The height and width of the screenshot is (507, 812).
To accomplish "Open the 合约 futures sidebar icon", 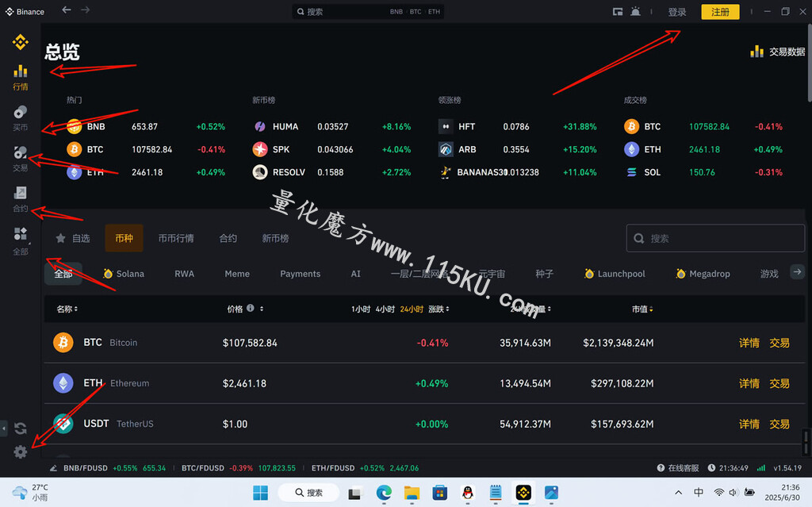I will coord(20,199).
